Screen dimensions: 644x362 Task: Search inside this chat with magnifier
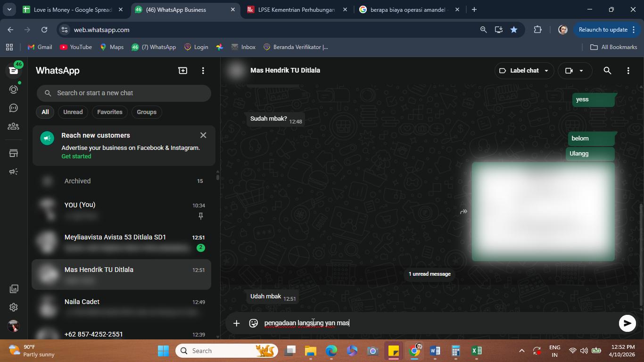607,71
